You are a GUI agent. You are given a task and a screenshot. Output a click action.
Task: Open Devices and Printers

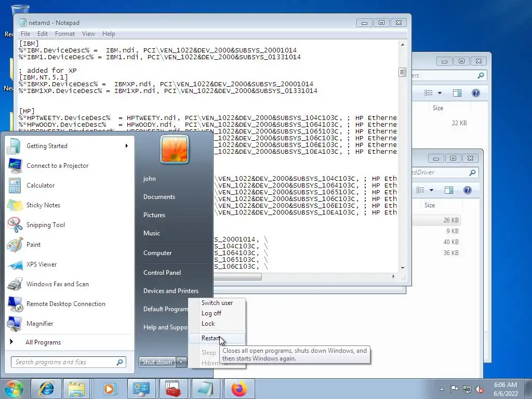click(x=171, y=291)
